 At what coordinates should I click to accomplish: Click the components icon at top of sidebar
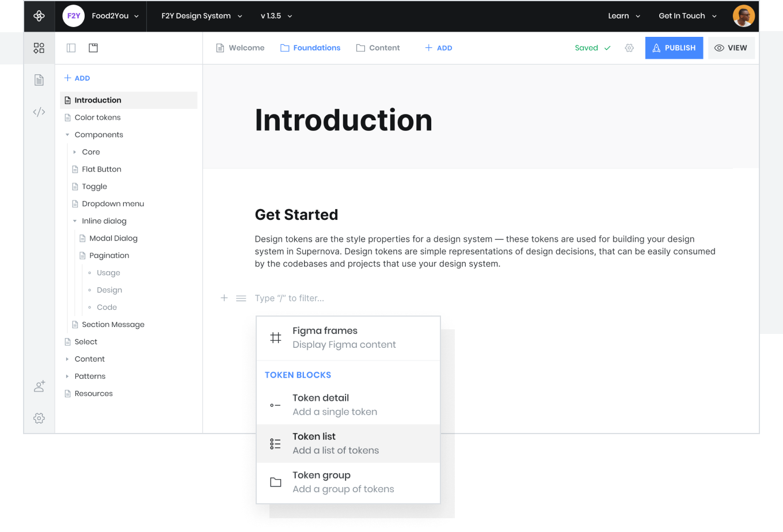click(39, 48)
